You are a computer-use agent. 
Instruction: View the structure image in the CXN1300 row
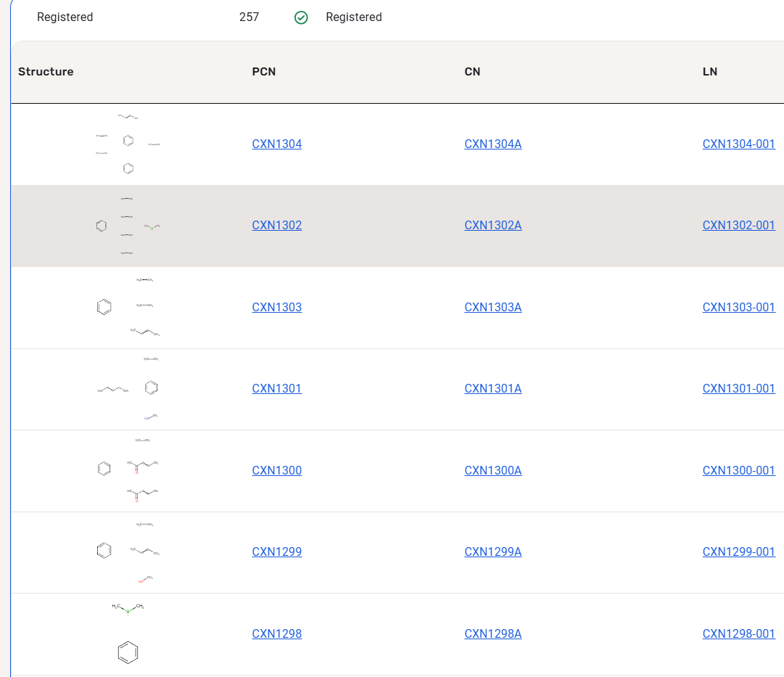point(128,470)
